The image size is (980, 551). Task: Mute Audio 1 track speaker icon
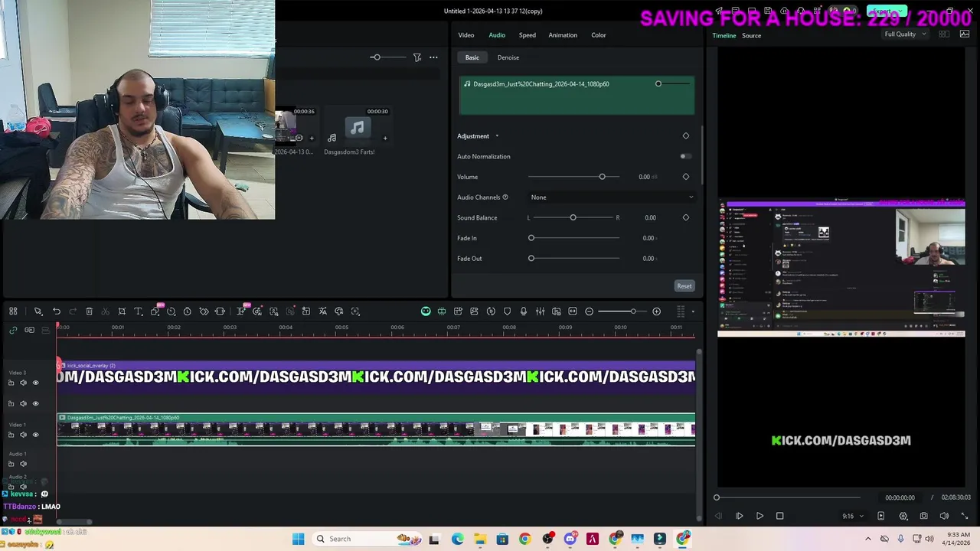pos(23,464)
